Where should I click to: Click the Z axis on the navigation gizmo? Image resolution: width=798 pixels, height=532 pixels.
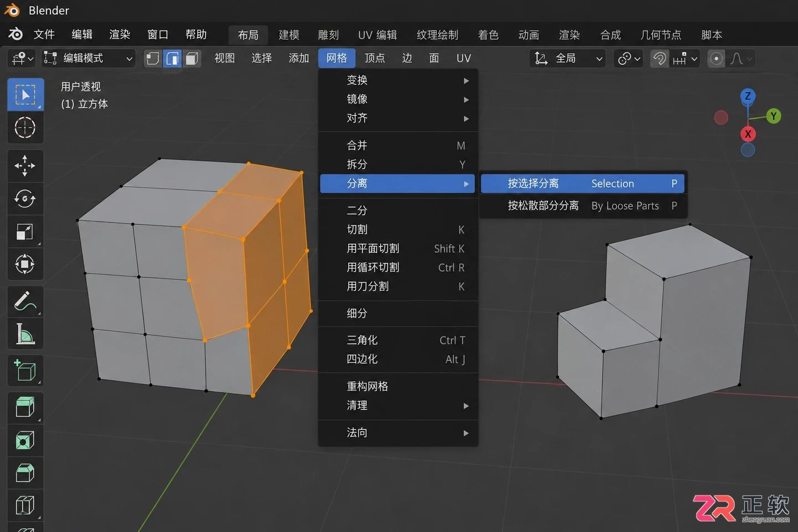tap(748, 96)
